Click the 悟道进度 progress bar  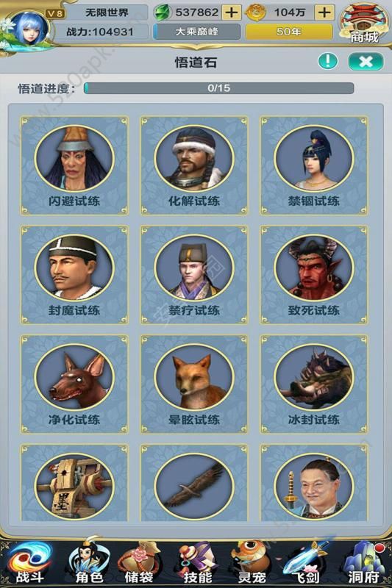[218, 88]
